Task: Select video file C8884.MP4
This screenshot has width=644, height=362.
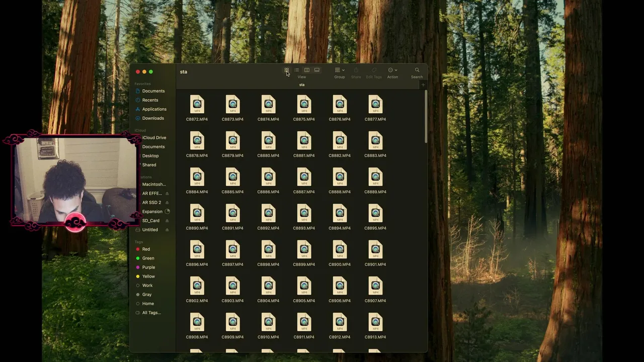Action: pyautogui.click(x=197, y=177)
